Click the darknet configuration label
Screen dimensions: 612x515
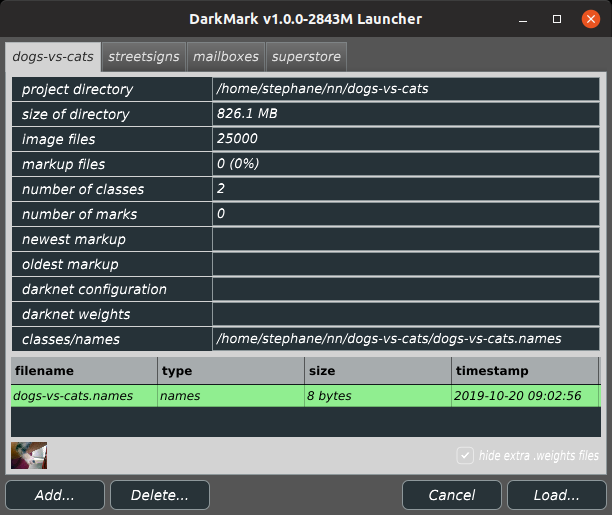pyautogui.click(x=112, y=289)
